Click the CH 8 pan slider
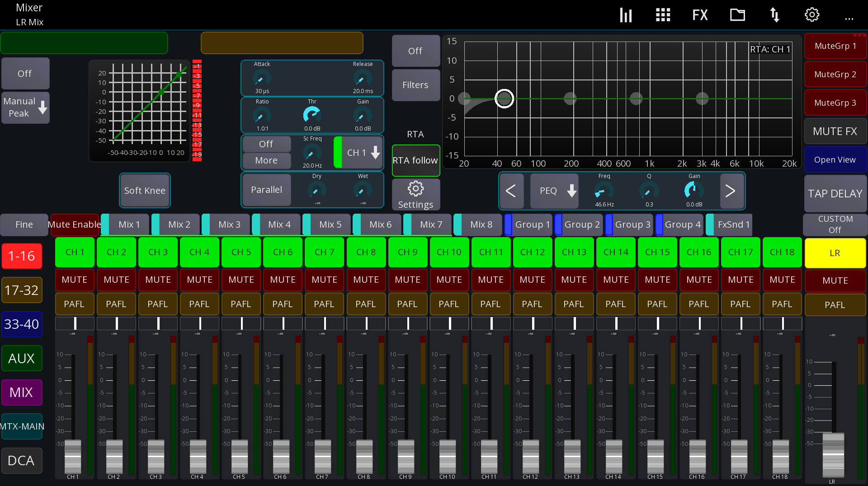868x486 pixels. tap(366, 323)
